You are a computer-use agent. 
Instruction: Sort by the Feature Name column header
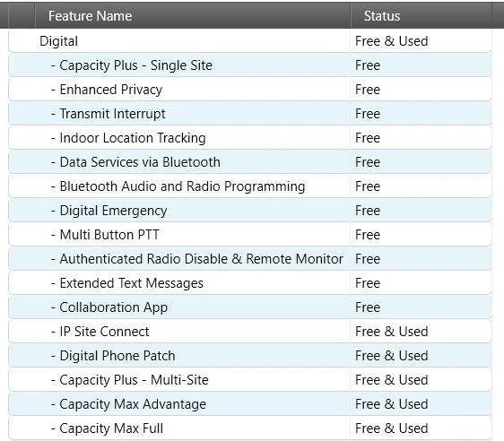click(x=193, y=16)
